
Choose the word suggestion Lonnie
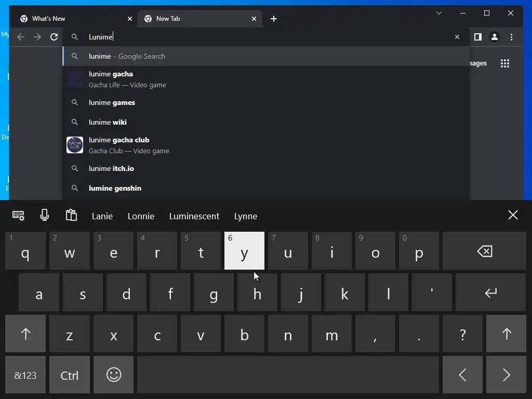point(141,216)
